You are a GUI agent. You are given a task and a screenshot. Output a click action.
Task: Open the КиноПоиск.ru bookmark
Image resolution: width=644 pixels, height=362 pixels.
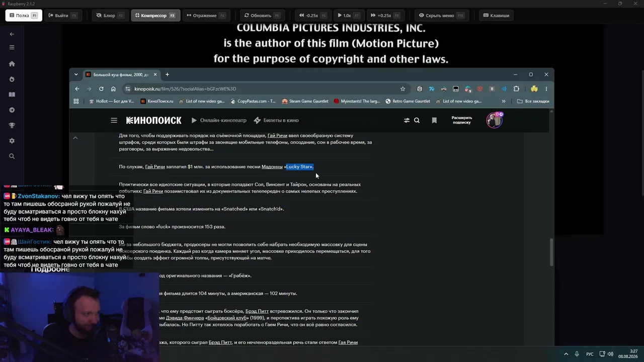(x=157, y=101)
